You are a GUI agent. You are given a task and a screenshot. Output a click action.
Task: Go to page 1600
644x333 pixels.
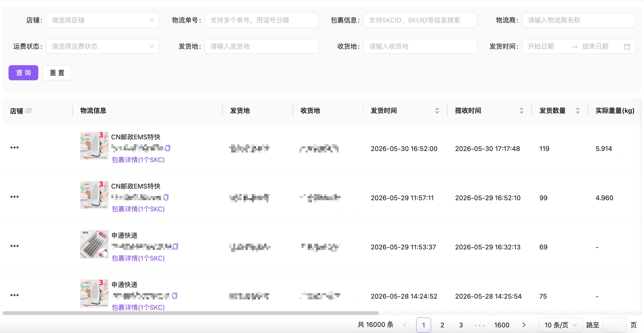[x=502, y=325]
